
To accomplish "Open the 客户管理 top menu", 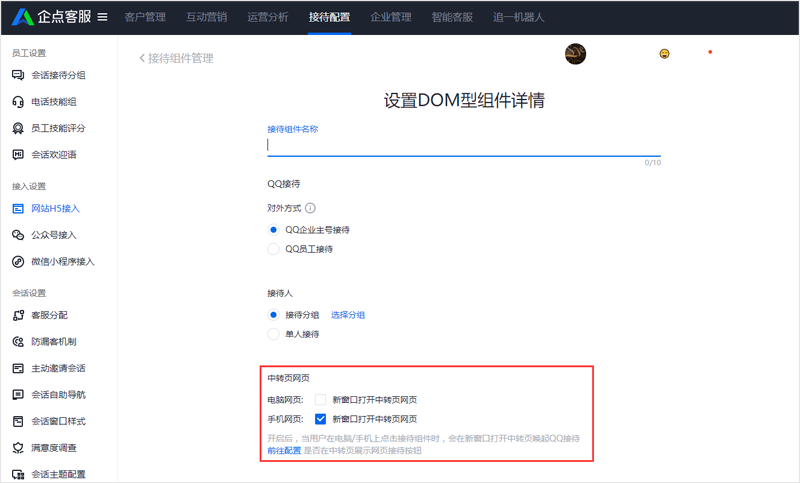I will [x=145, y=17].
